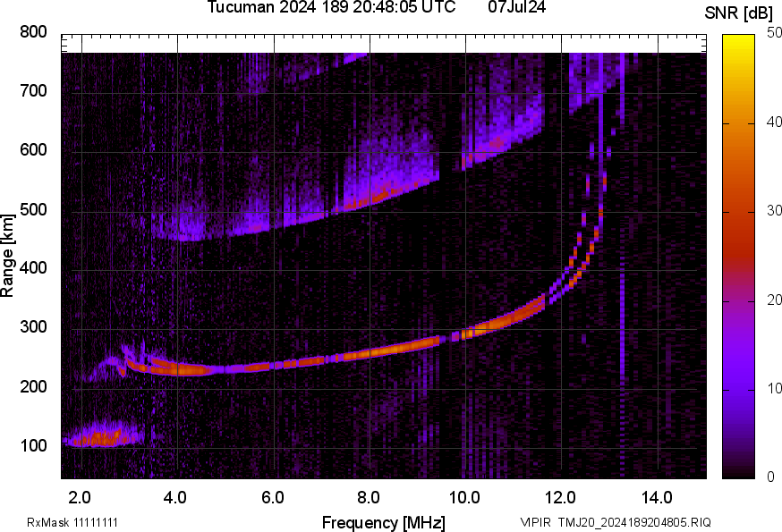Click the frequency tick label 10.0

pyautogui.click(x=464, y=497)
